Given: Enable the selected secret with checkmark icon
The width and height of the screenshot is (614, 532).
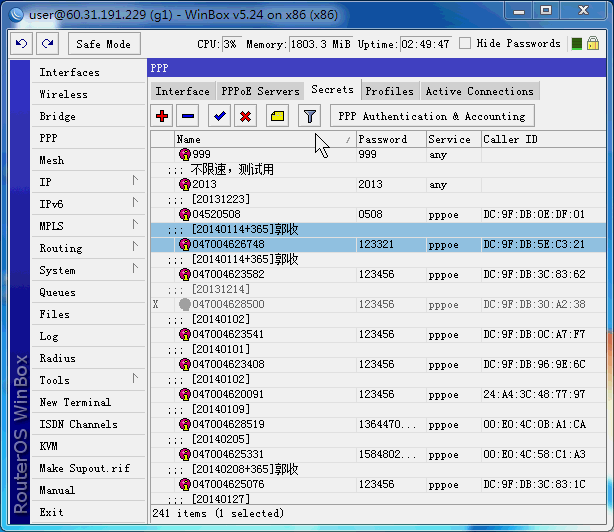Looking at the screenshot, I should 219,116.
